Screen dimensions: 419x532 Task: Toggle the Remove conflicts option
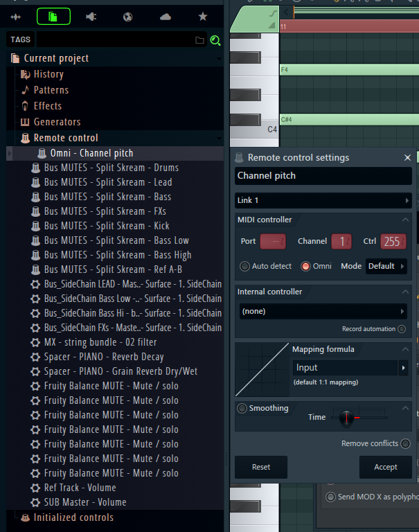point(405,443)
